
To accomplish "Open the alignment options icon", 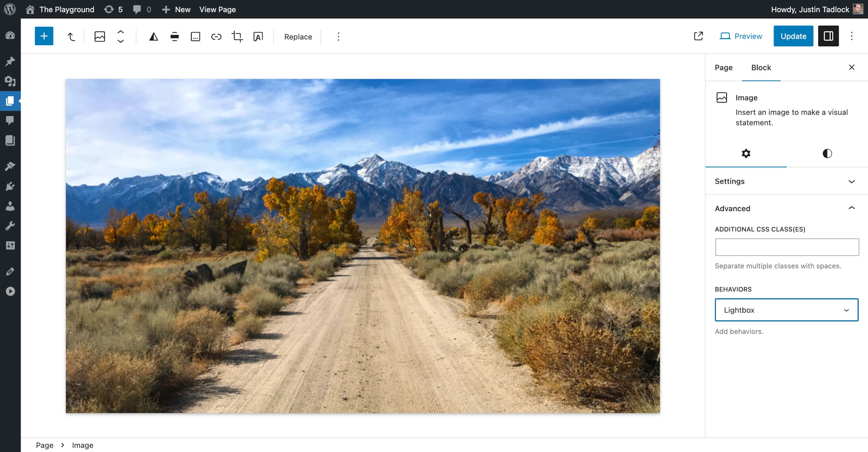I will pos(175,36).
